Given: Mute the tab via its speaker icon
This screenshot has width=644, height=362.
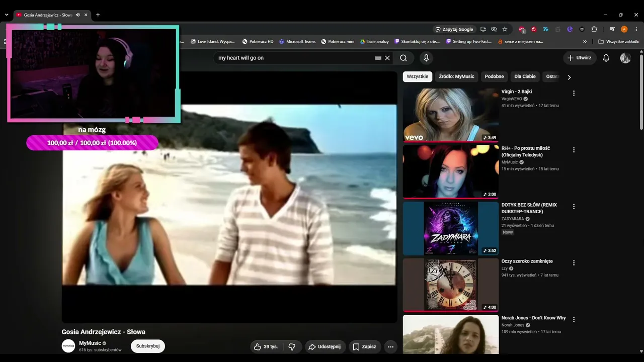Looking at the screenshot, I should click(78, 15).
